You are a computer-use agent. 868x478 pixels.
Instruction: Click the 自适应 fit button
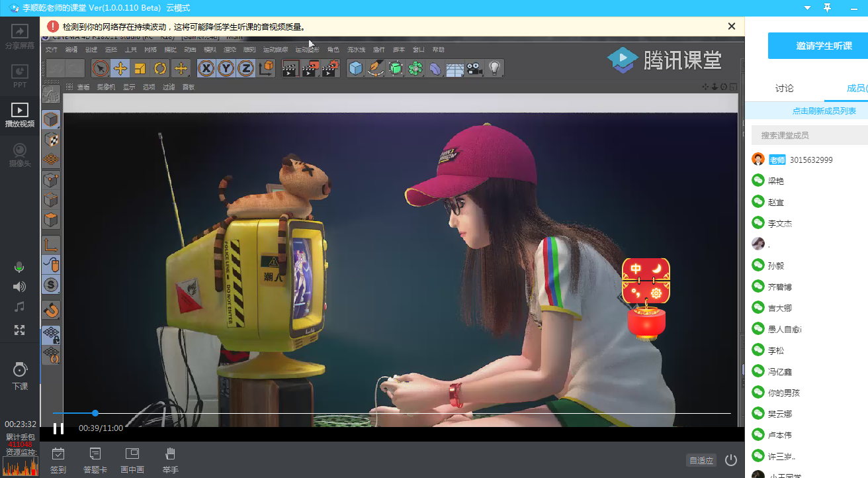pyautogui.click(x=701, y=460)
